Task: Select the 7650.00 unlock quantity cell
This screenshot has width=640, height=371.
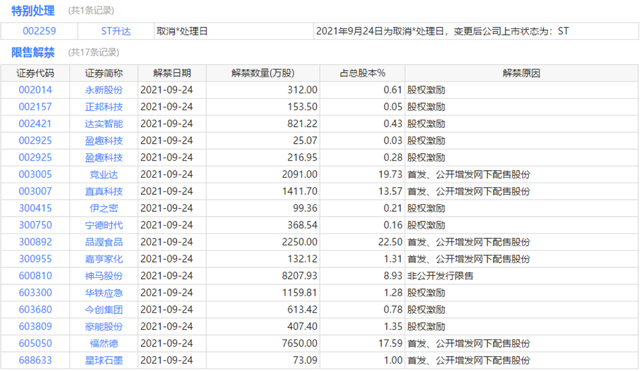Action: tap(263, 343)
